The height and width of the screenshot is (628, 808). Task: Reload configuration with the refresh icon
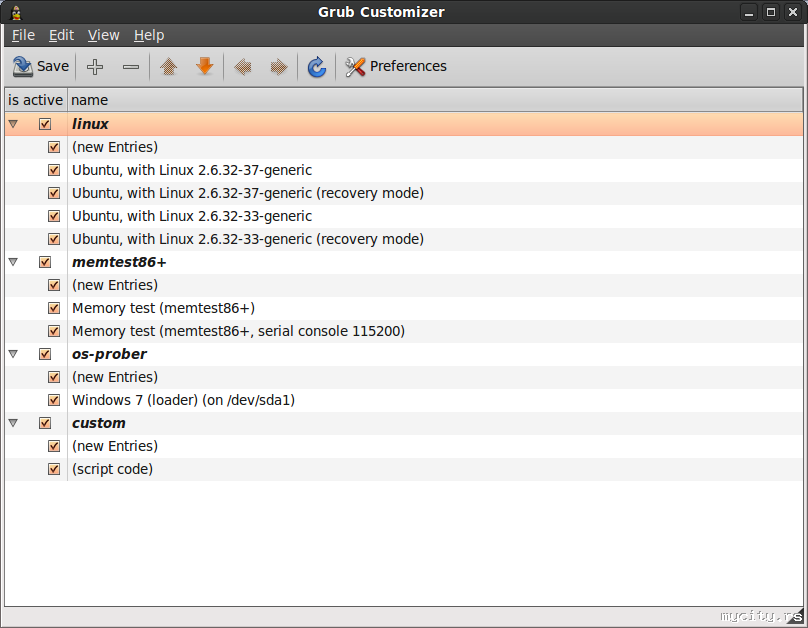(x=317, y=67)
